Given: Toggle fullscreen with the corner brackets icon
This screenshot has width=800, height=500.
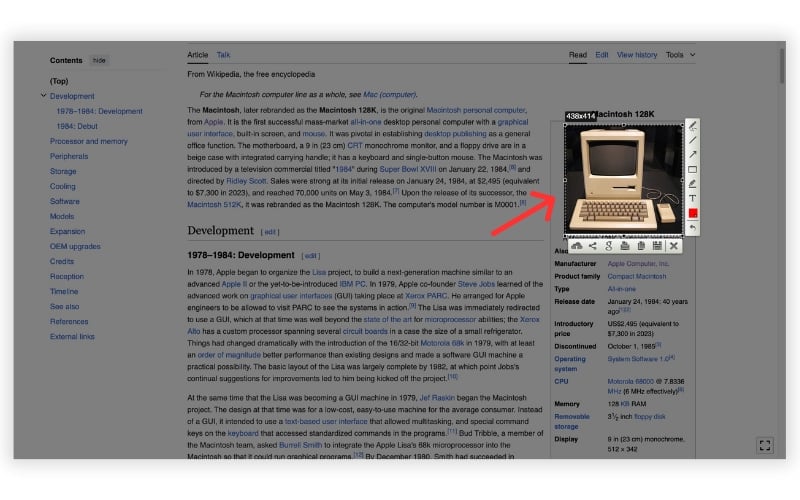Looking at the screenshot, I should (x=764, y=445).
